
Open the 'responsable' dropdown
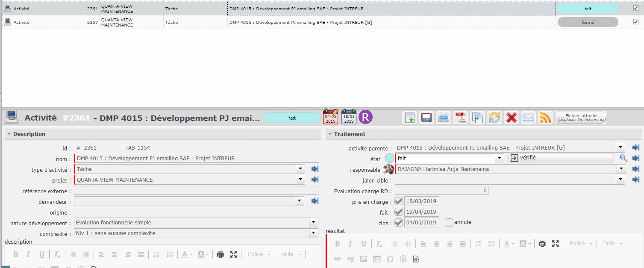point(620,169)
